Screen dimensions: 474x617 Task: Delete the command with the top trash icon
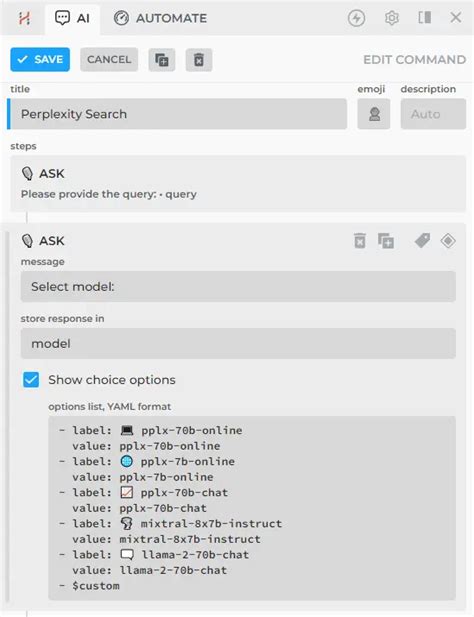point(199,60)
